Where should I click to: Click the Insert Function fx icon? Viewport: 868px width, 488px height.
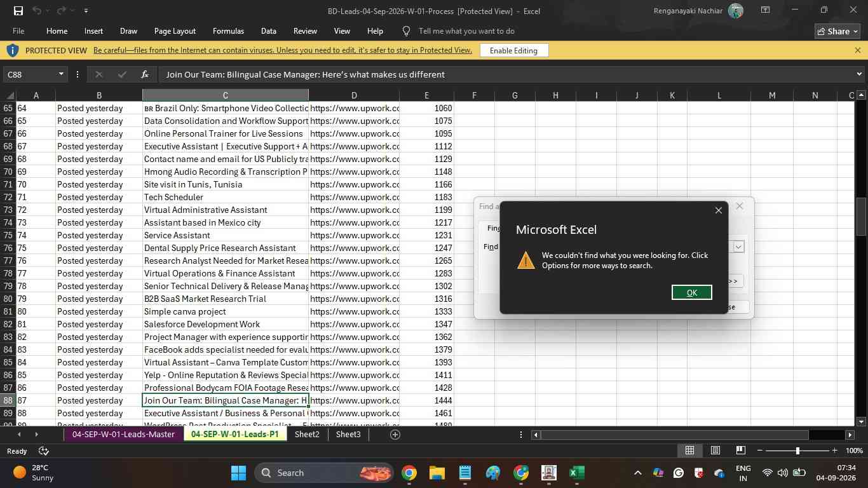(145, 74)
